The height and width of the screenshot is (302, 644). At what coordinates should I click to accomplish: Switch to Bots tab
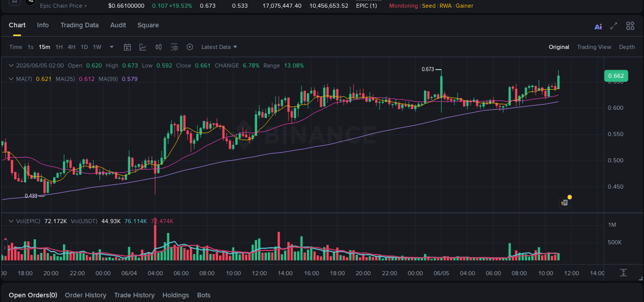click(x=204, y=295)
